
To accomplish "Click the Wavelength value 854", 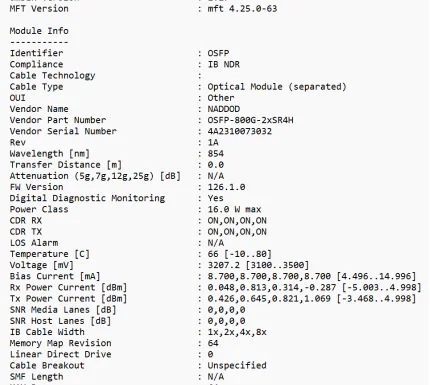I will 216,154.
